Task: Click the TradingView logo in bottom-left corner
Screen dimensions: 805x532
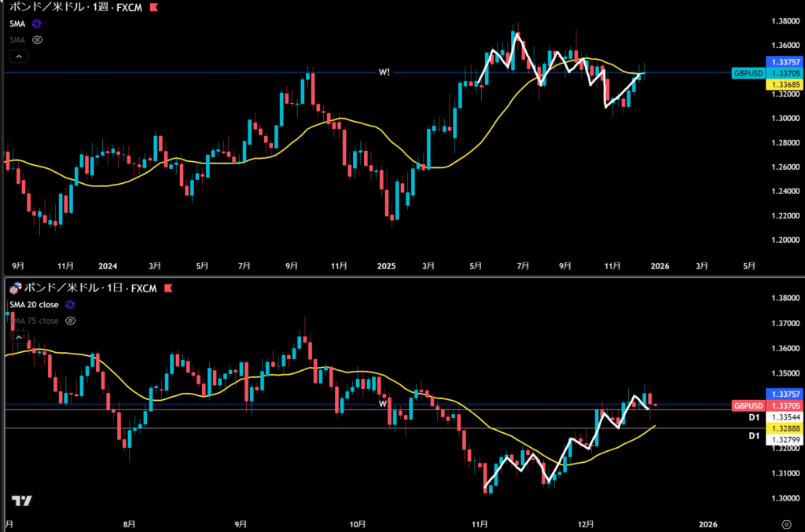Action: tap(21, 501)
